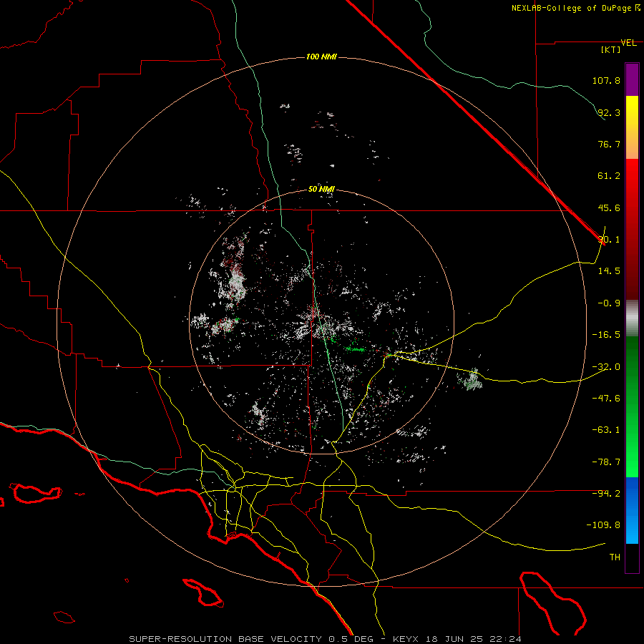The height and width of the screenshot is (644, 644).
Task: Select the -47.6 legend value
Action: (x=606, y=399)
